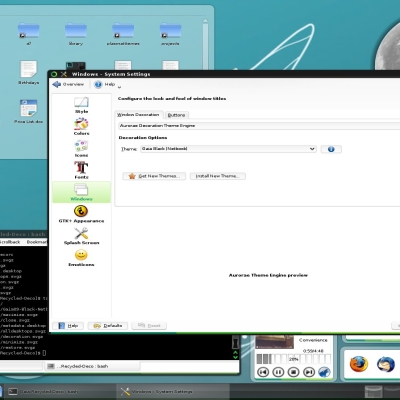Open the Theme dropdown list
This screenshot has width=400, height=400.
click(228, 149)
